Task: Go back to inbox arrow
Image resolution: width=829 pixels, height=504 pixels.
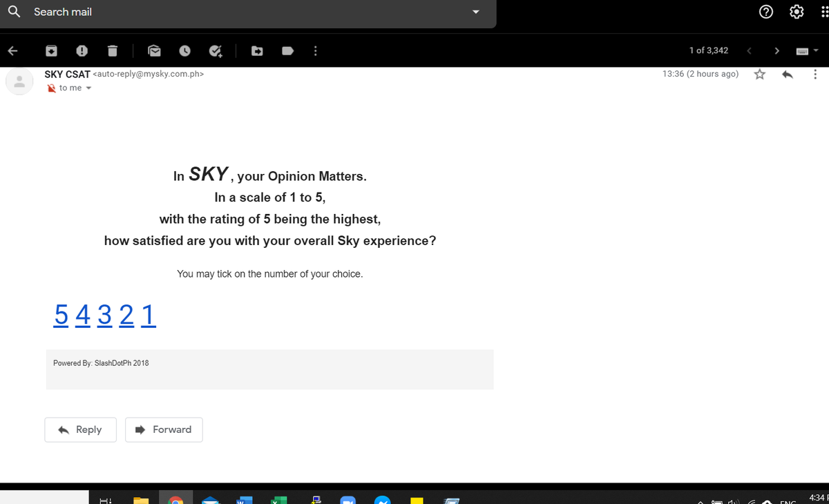Action: click(13, 50)
